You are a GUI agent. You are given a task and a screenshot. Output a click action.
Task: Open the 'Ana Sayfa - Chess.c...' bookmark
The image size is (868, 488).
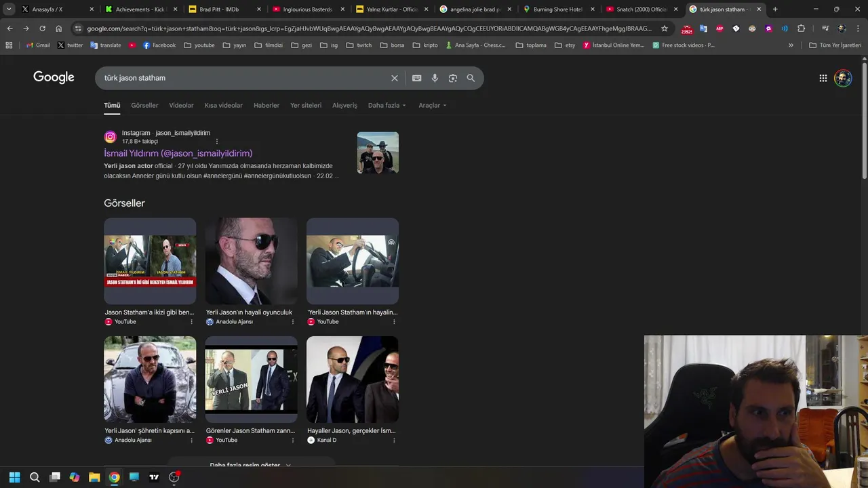click(x=475, y=45)
